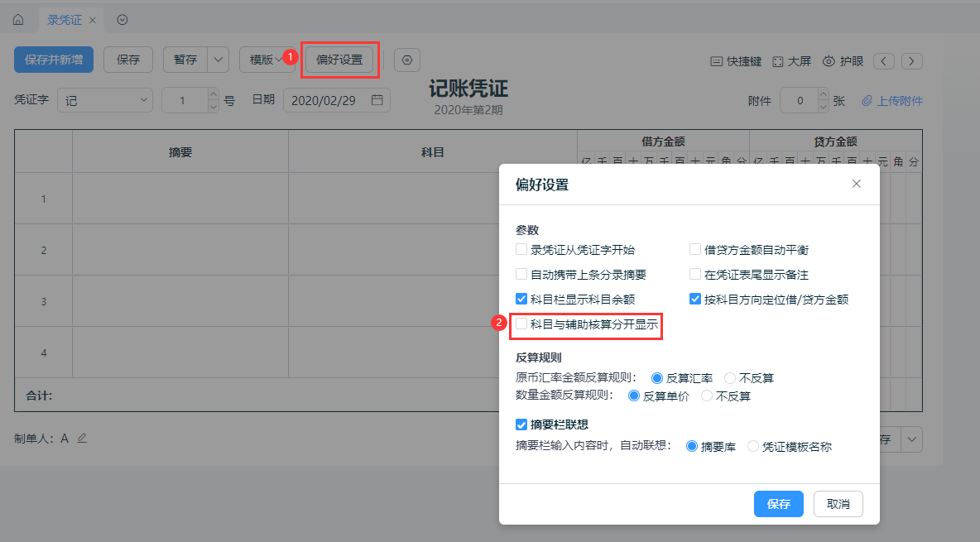Click 摘要 cell in row 1
The width and height of the screenshot is (980, 542).
180,198
